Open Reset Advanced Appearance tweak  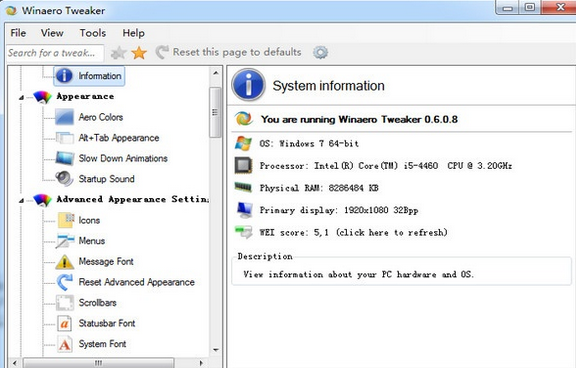point(137,282)
